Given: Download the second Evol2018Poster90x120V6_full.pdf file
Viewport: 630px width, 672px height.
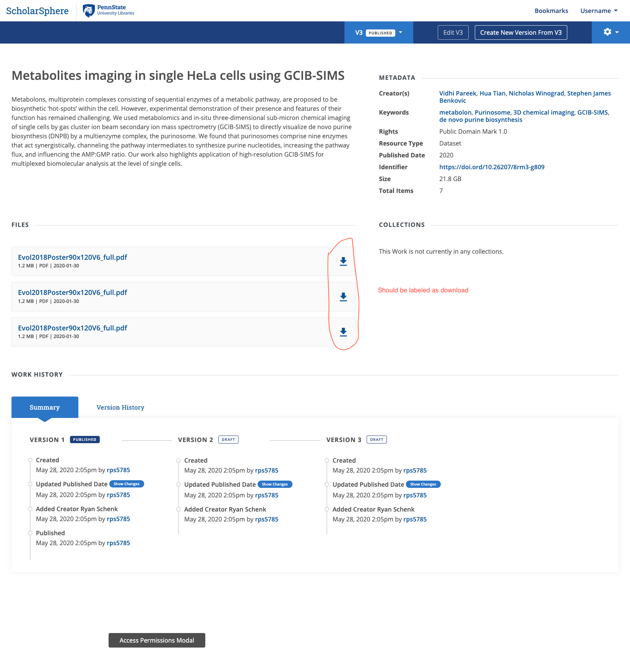Looking at the screenshot, I should point(343,297).
